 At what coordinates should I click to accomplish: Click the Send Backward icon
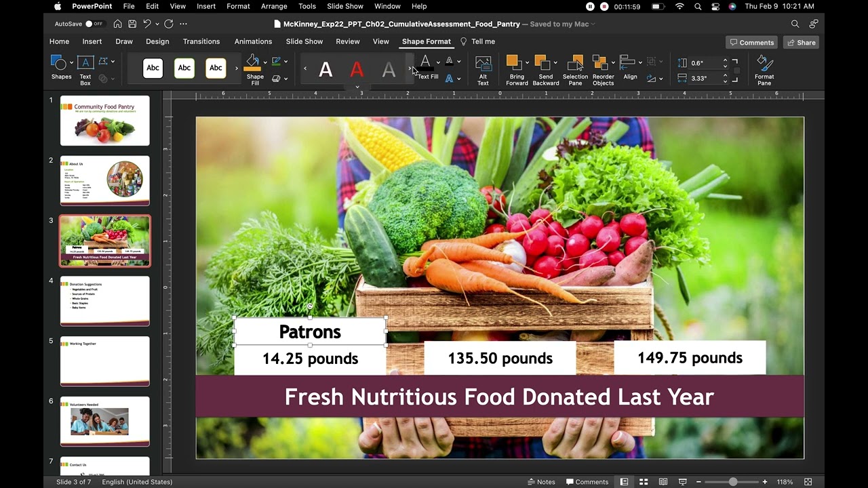click(x=542, y=63)
